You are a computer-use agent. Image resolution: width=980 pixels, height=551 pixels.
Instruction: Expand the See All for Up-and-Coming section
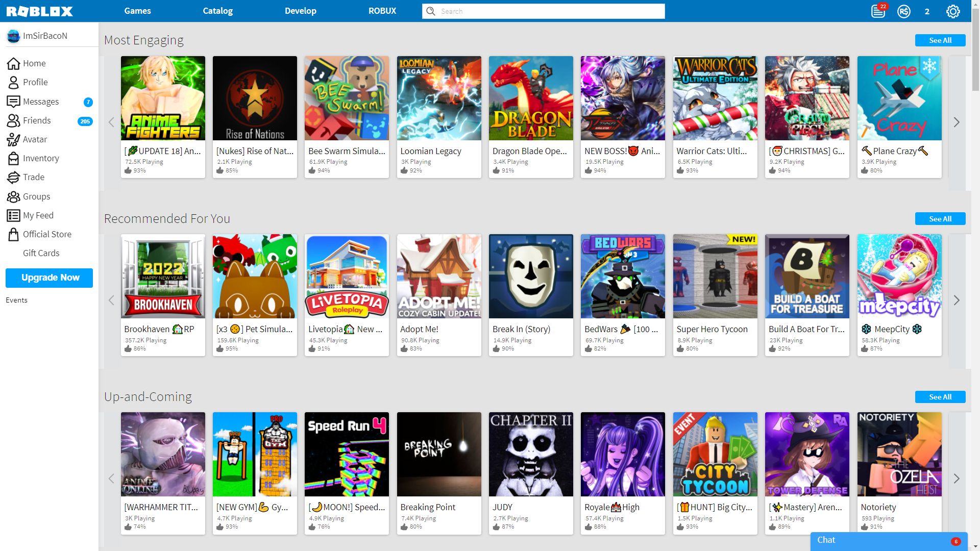[940, 397]
